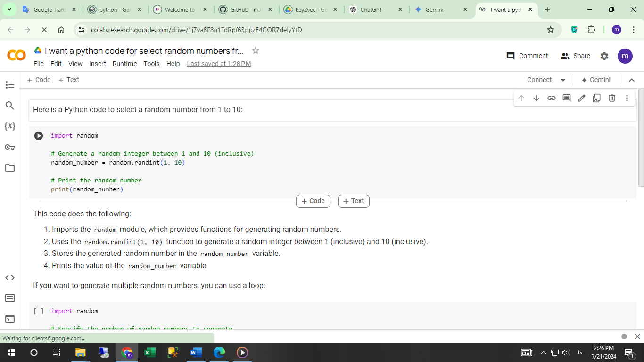Image resolution: width=644 pixels, height=362 pixels.
Task: Collapse the header with chevron up
Action: [632, 80]
